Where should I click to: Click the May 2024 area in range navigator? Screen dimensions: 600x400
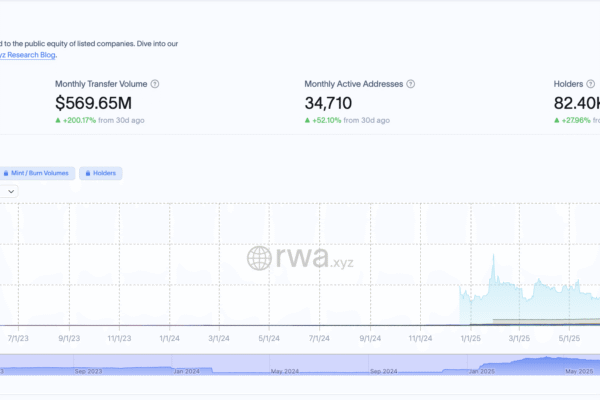[284, 370]
